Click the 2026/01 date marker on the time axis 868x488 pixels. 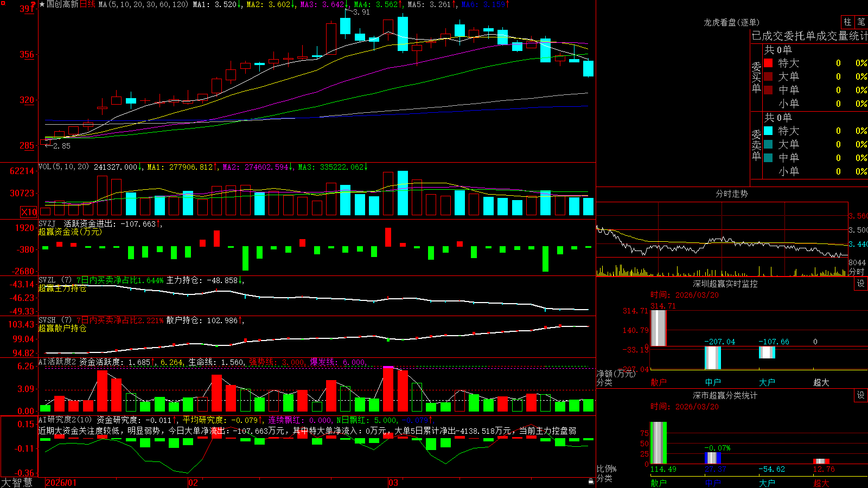(61, 483)
